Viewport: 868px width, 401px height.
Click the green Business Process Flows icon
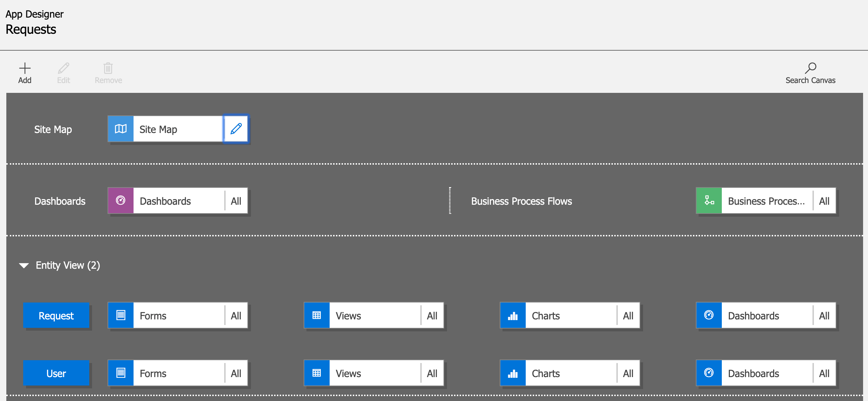(x=709, y=200)
